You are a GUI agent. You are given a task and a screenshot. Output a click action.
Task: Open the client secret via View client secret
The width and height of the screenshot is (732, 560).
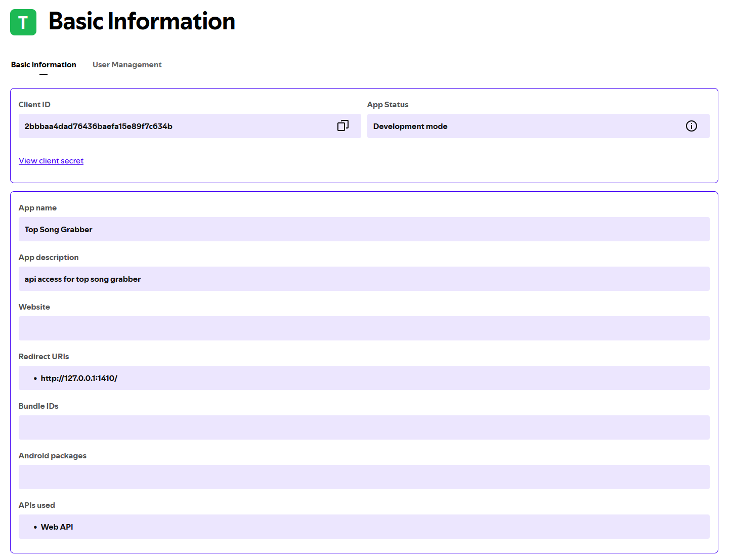point(51,160)
